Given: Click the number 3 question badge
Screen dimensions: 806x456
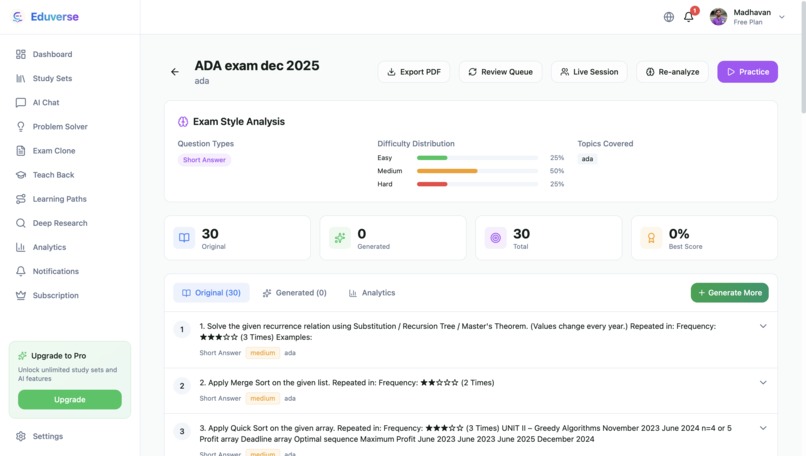Looking at the screenshot, I should click(182, 431).
